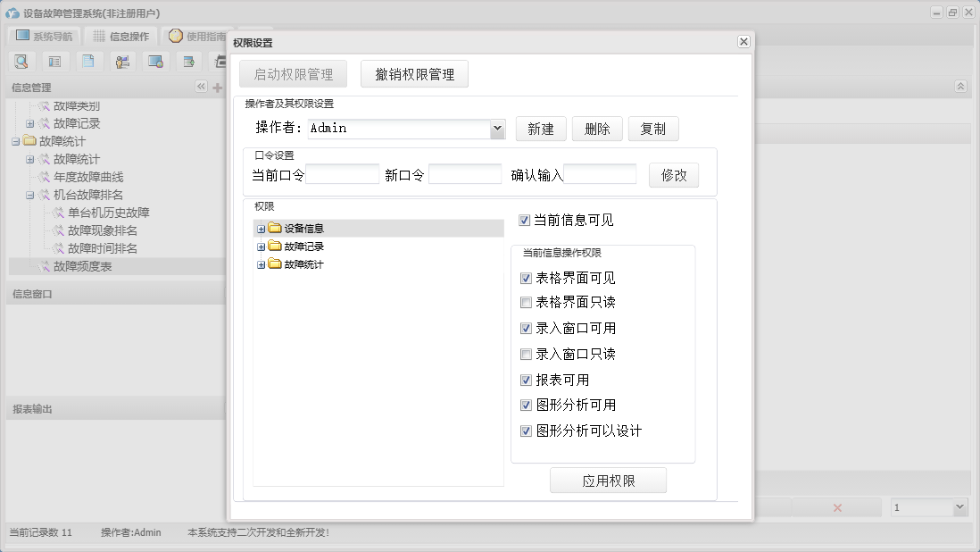Click the application logo in the title bar

click(x=12, y=13)
